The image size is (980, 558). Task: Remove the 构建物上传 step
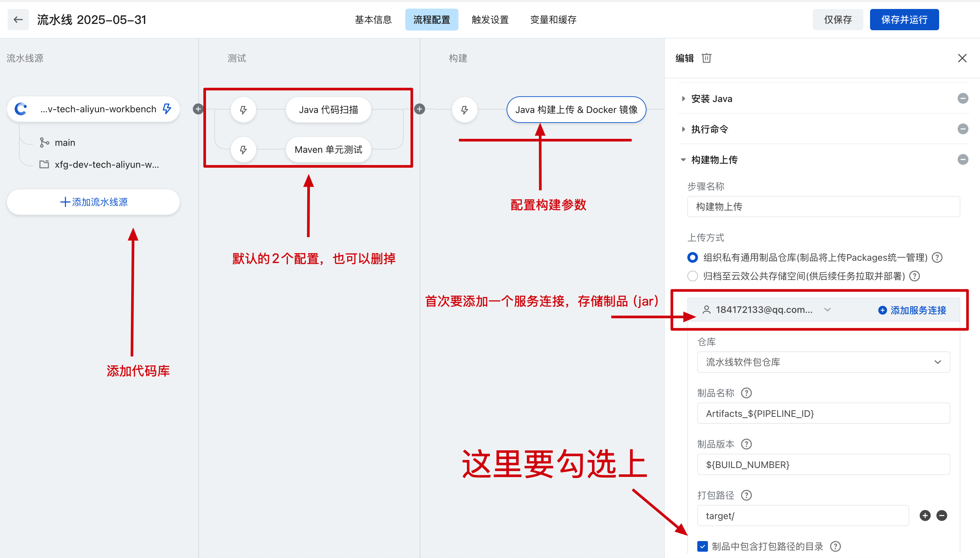point(963,159)
